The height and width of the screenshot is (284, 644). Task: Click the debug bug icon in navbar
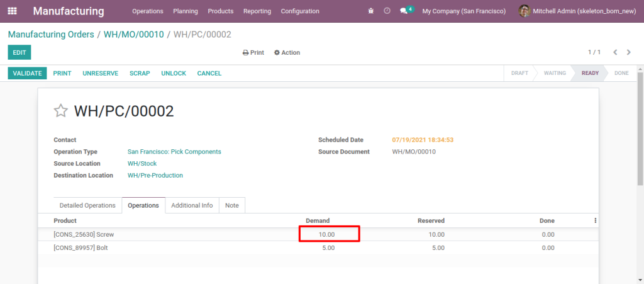coord(371,11)
